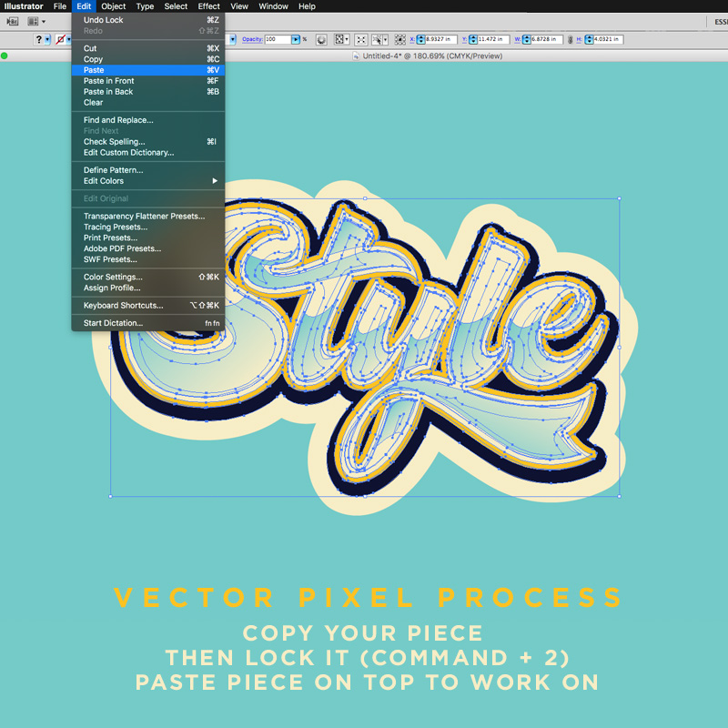Open the Help menu
The image size is (728, 728).
(307, 6)
